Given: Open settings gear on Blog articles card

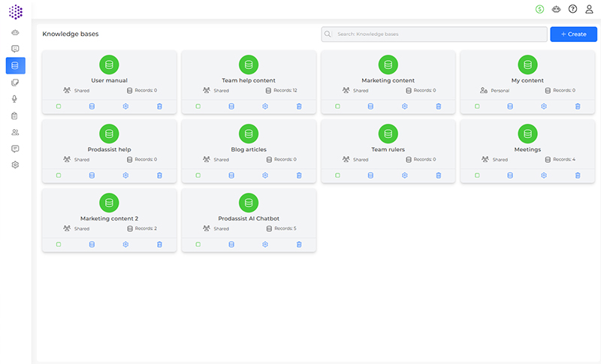Looking at the screenshot, I should 265,176.
